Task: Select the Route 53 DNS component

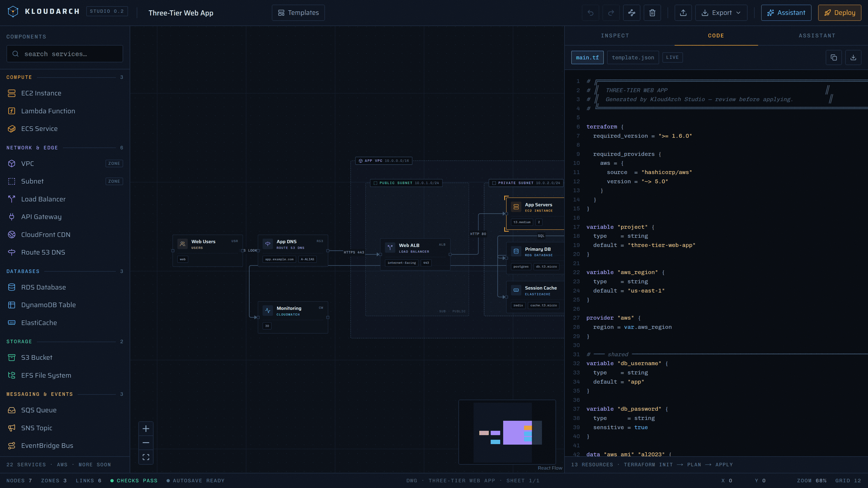Action: pos(65,253)
